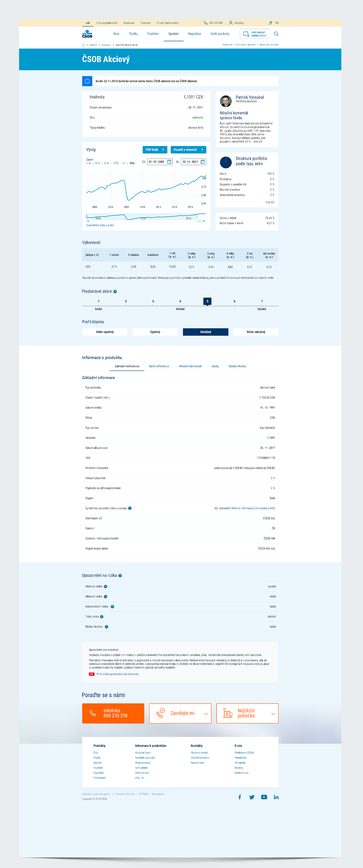Switch to the Měsíční komentář tab
The image size is (363, 868).
pyautogui.click(x=190, y=366)
